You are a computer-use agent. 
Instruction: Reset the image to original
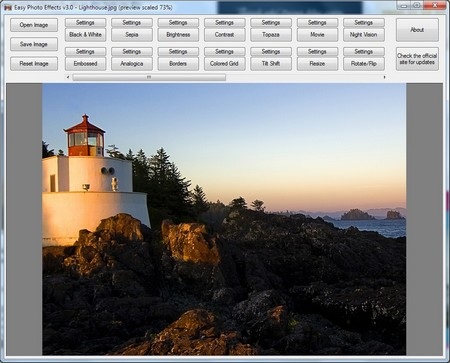coord(34,64)
